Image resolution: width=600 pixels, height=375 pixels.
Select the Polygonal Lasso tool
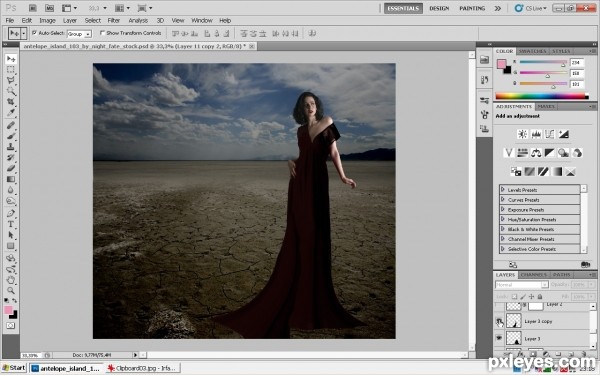click(x=11, y=80)
